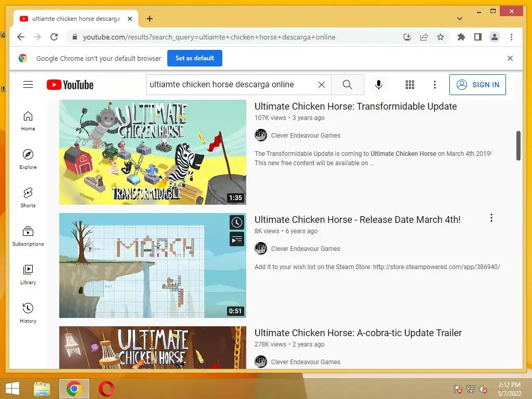This screenshot has height=399, width=532.
Task: Click the page vertical scrollbar thumb
Action: (x=518, y=145)
